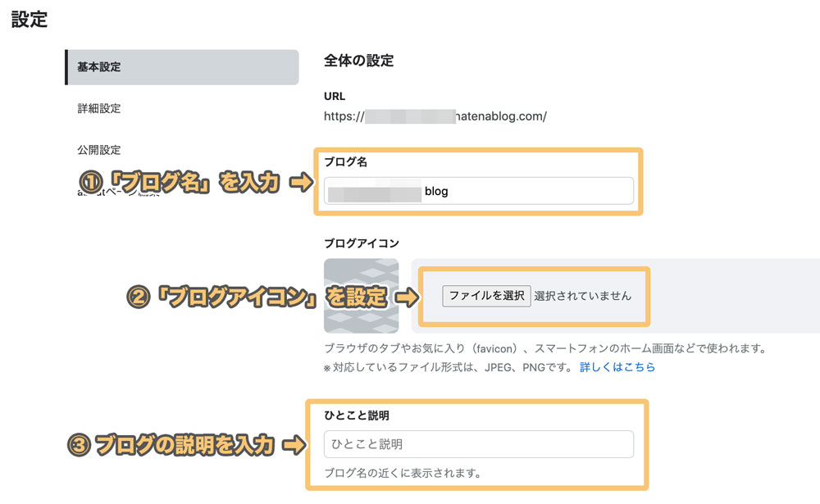Click the ブログ名の近くに表示されます helper text
820x504 pixels.
(402, 473)
